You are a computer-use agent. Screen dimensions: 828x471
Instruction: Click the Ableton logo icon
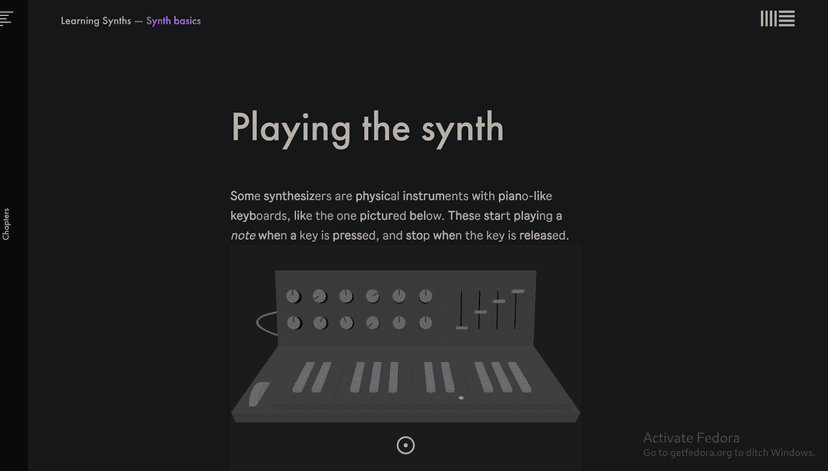pos(777,19)
